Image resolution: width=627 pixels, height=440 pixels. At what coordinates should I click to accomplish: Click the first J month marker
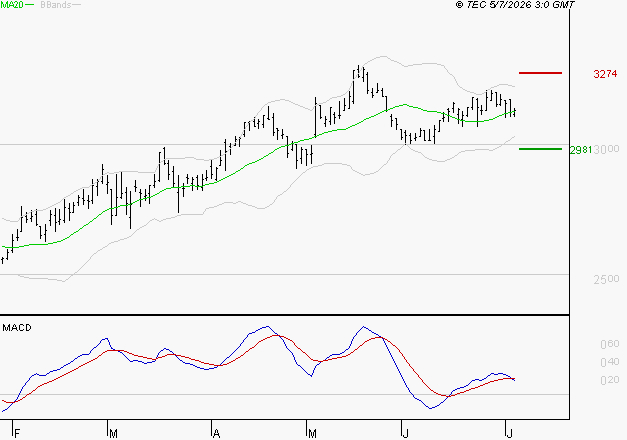pos(405,433)
